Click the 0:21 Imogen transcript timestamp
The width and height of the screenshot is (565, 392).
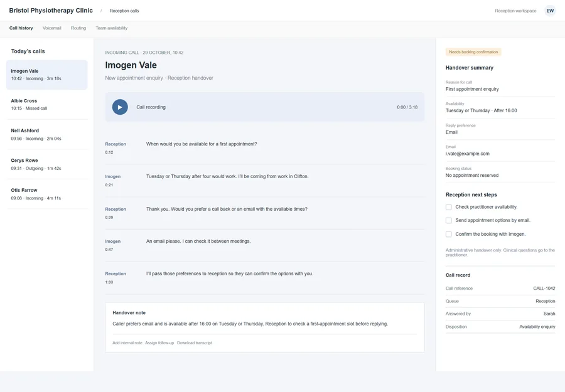pos(109,185)
